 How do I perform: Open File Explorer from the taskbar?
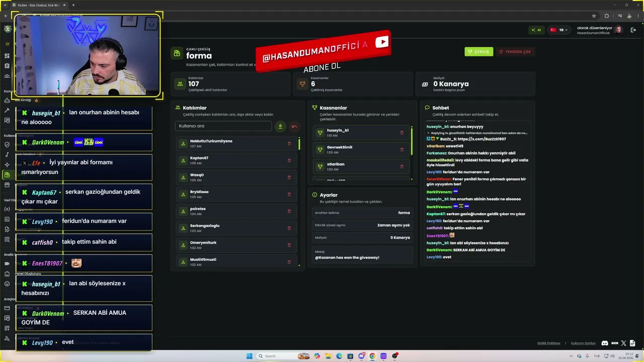coord(328,356)
